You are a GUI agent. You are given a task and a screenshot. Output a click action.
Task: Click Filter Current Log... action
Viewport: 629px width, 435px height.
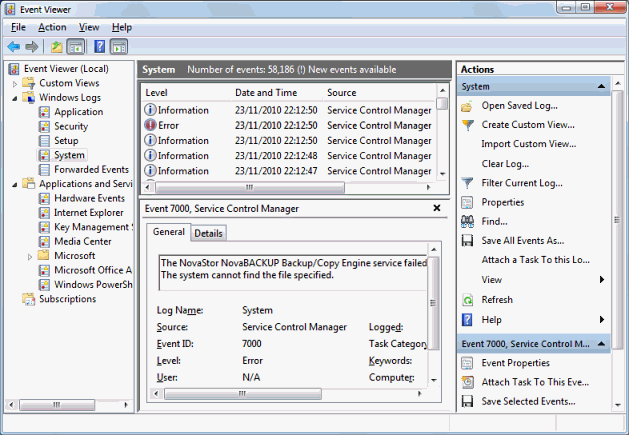(x=522, y=183)
